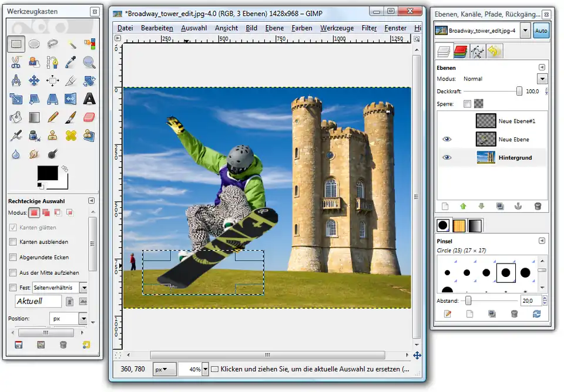The image size is (564, 392).
Task: Open the Farben menu
Action: coord(302,28)
